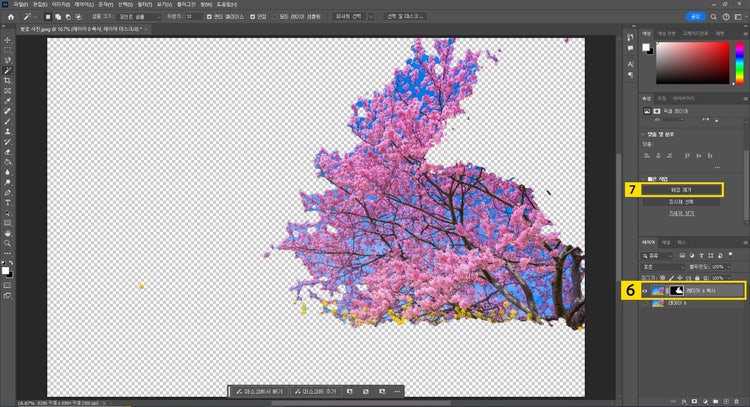Create a new group with folder icon
This screenshot has height=407, width=750.
coord(716,401)
